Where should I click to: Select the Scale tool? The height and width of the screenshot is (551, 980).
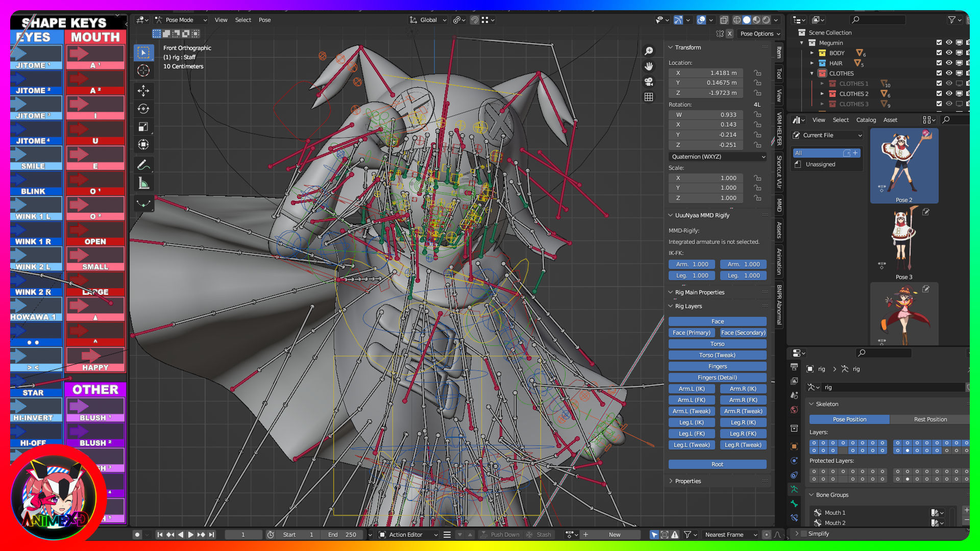143,127
